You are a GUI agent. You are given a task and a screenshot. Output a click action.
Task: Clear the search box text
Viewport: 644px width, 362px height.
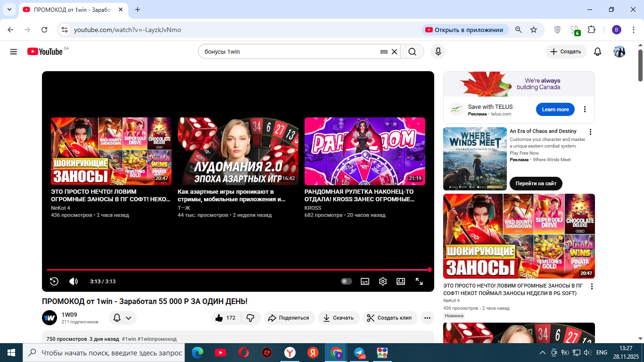coord(395,52)
